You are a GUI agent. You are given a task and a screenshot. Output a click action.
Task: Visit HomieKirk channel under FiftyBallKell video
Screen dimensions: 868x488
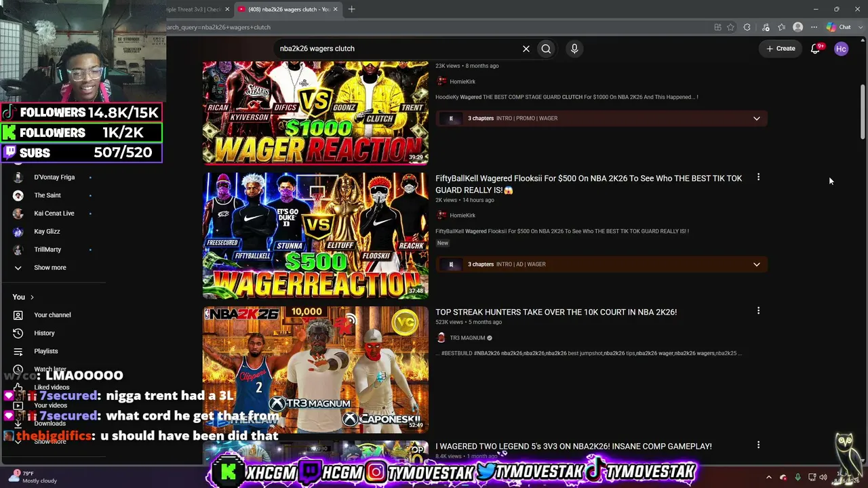462,216
